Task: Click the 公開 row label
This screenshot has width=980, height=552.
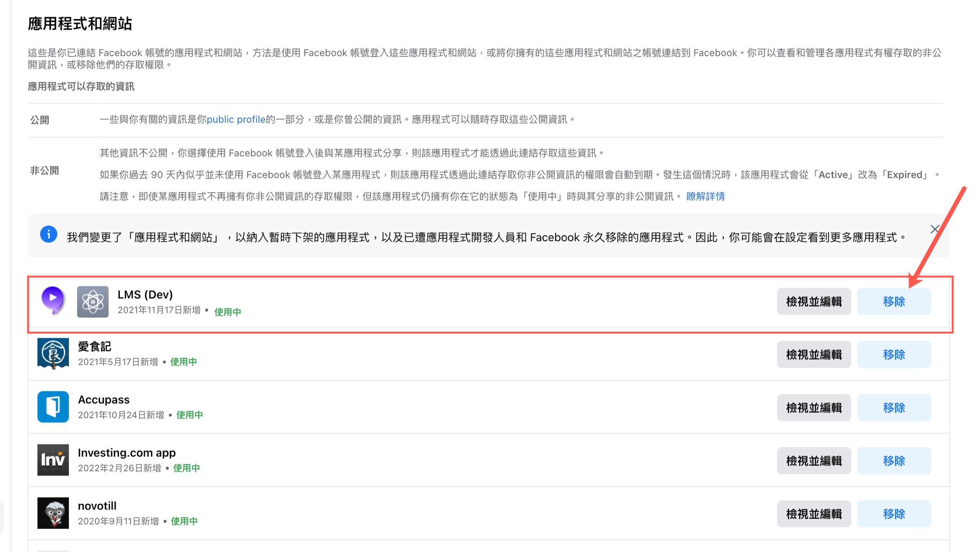Action: pyautogui.click(x=40, y=120)
